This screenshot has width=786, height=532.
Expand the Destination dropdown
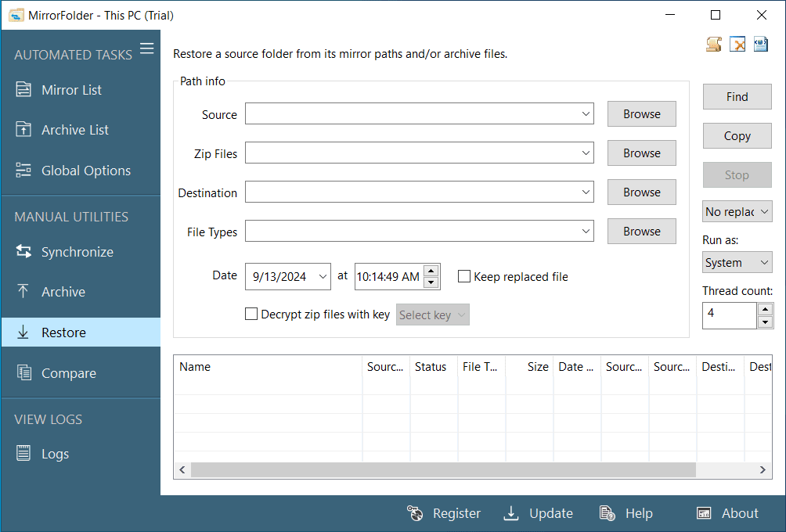(586, 192)
